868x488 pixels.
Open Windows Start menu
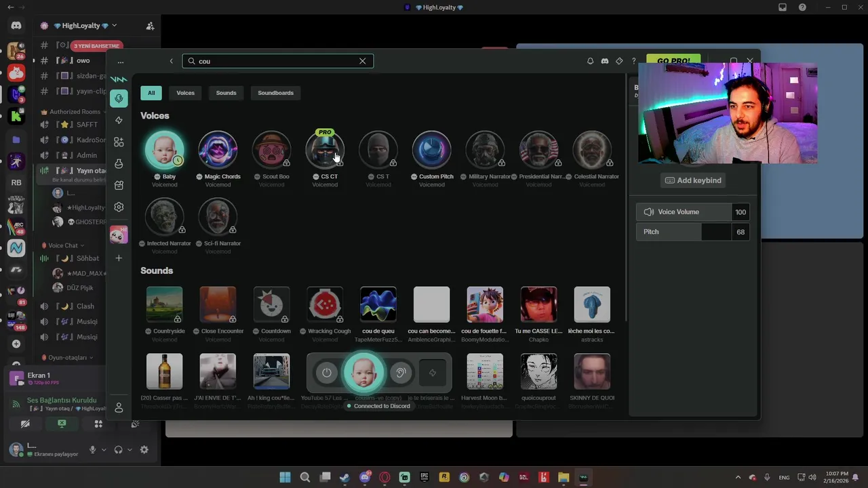pos(285,477)
